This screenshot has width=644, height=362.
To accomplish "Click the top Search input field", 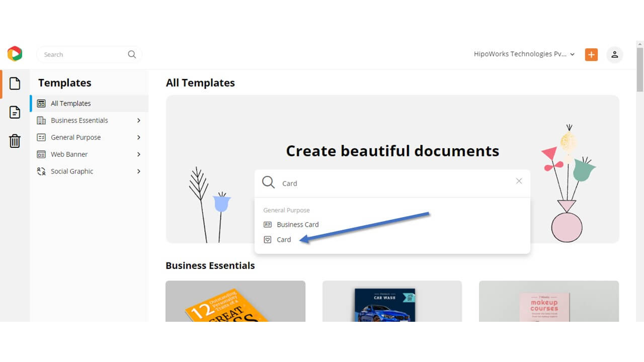I will (83, 55).
